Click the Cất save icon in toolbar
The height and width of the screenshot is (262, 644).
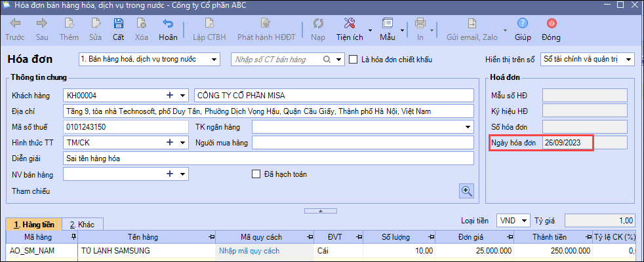[118, 24]
